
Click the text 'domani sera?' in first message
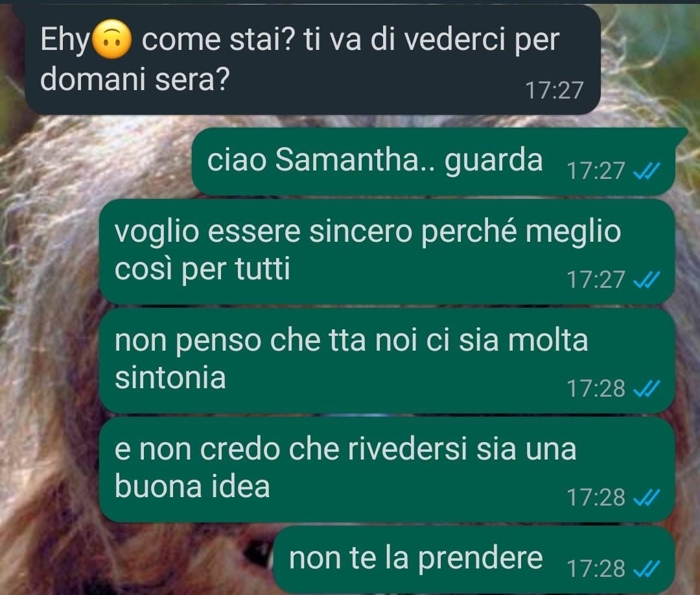click(x=135, y=80)
